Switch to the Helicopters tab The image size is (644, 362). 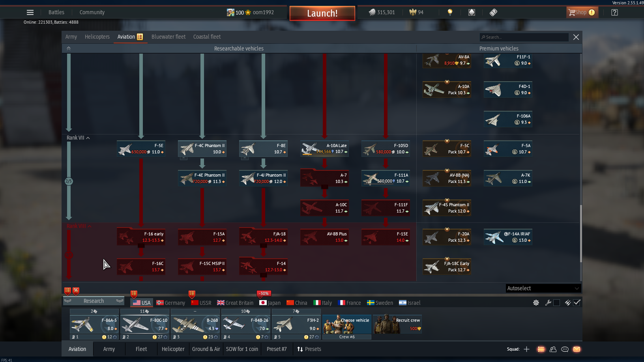[97, 37]
